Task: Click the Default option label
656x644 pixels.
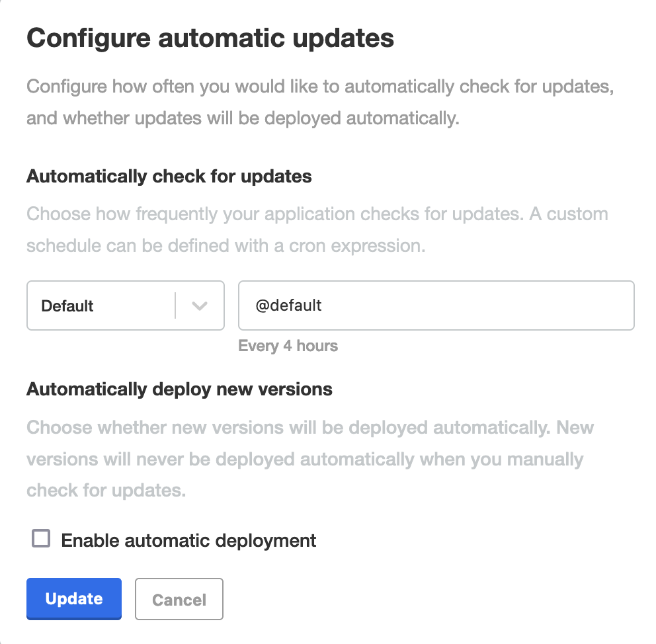Action: [66, 305]
